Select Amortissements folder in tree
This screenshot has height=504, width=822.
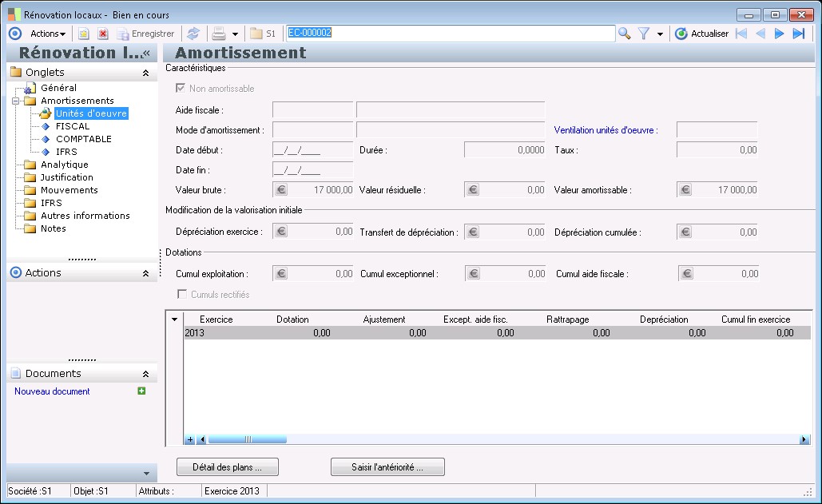[x=77, y=101]
